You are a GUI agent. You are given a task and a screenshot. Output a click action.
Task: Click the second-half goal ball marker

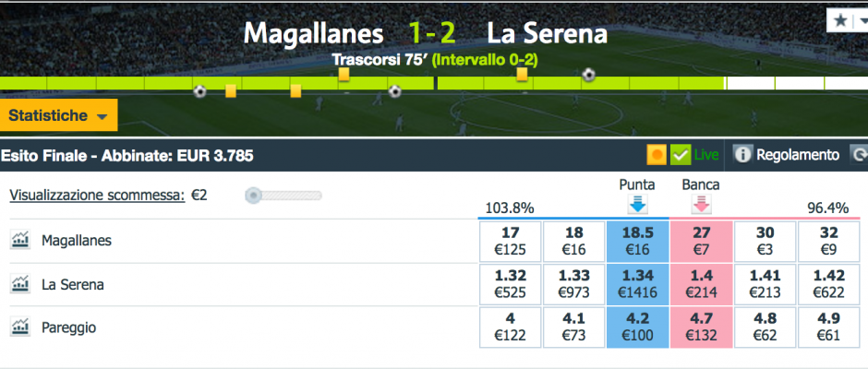pos(589,74)
